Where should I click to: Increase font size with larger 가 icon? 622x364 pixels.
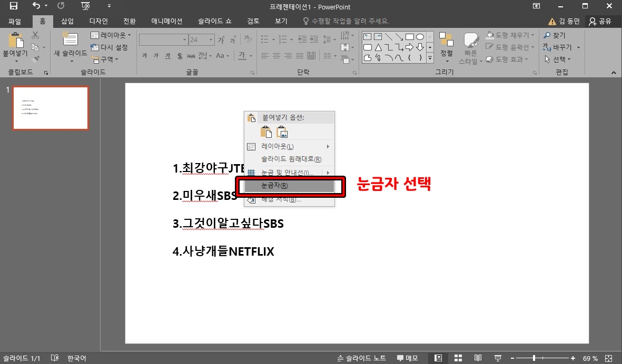(221, 39)
